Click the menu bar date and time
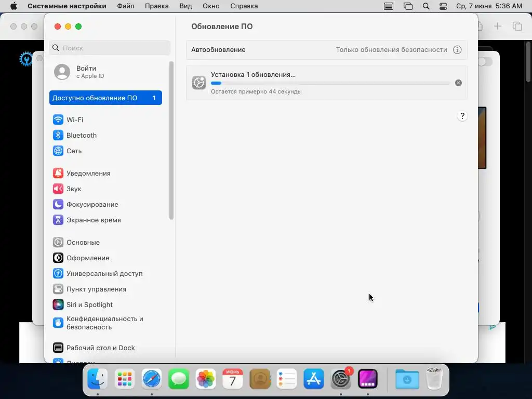The image size is (532, 399). pos(489,6)
